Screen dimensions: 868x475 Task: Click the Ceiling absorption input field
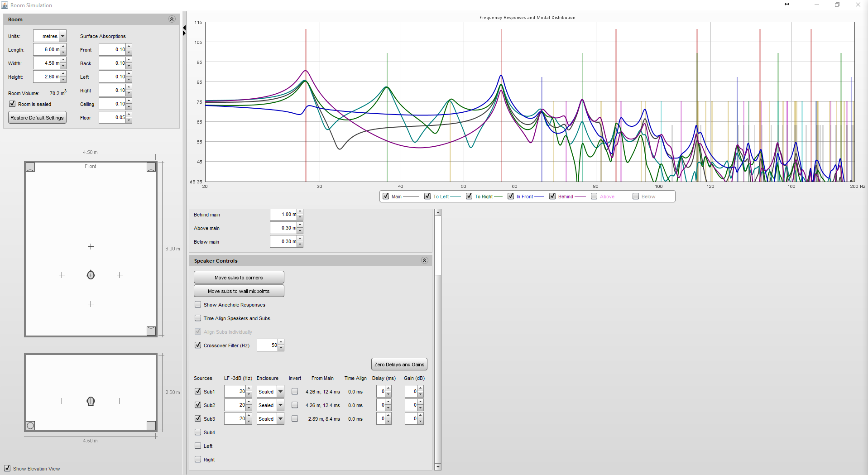112,104
